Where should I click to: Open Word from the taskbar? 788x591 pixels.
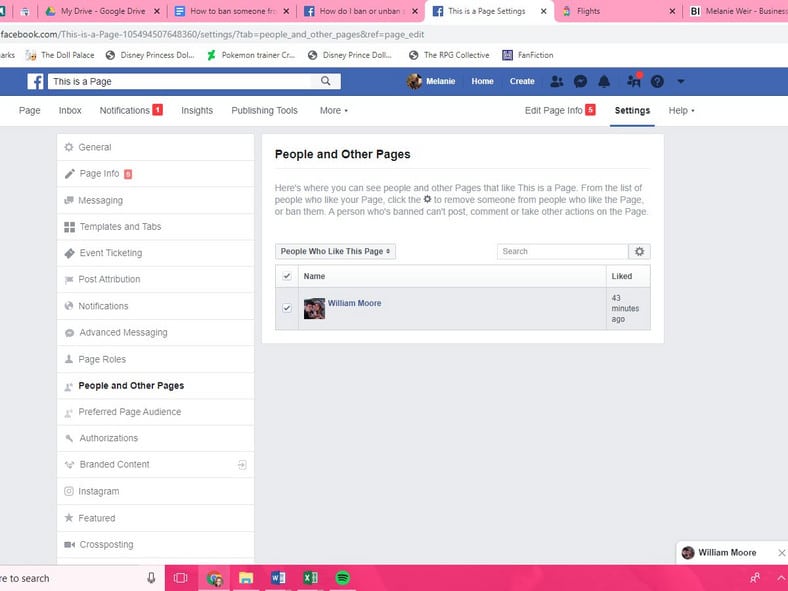(x=278, y=578)
